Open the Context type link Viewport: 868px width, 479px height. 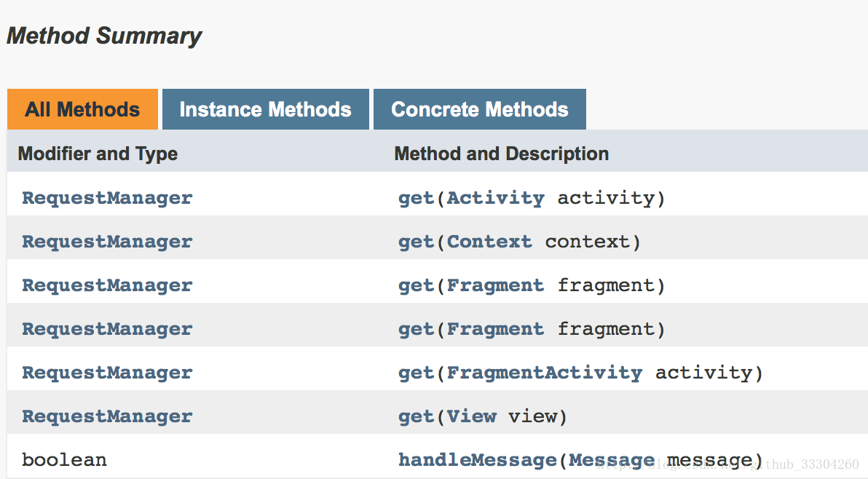[489, 242]
